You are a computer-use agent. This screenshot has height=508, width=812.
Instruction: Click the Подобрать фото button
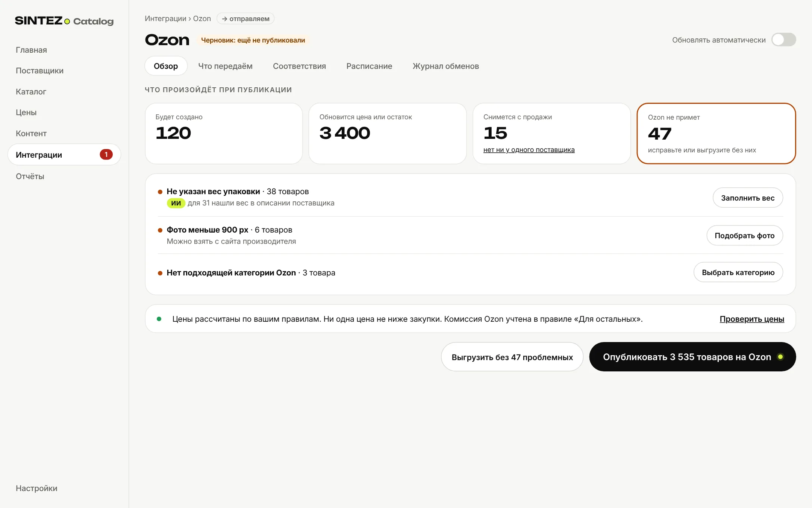click(745, 236)
